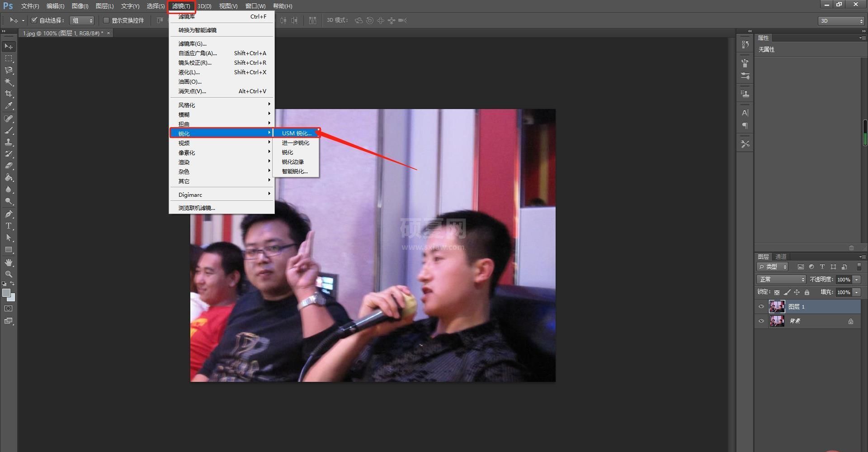Image resolution: width=868 pixels, height=452 pixels.
Task: Switch to the 通道 tab
Action: pos(781,257)
